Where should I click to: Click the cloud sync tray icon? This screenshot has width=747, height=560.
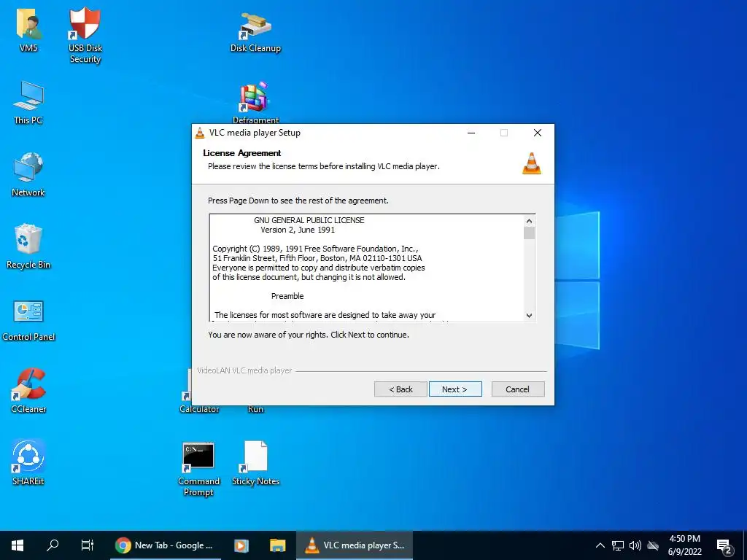point(653,545)
